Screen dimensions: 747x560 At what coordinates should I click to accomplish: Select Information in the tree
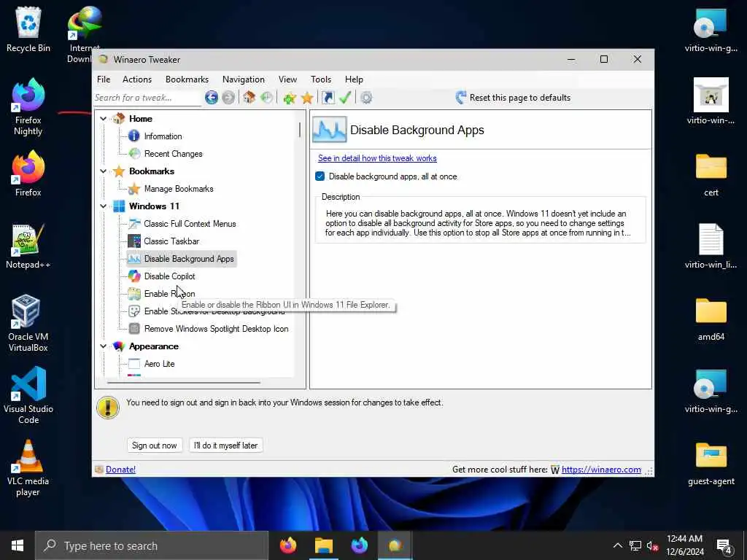point(163,136)
